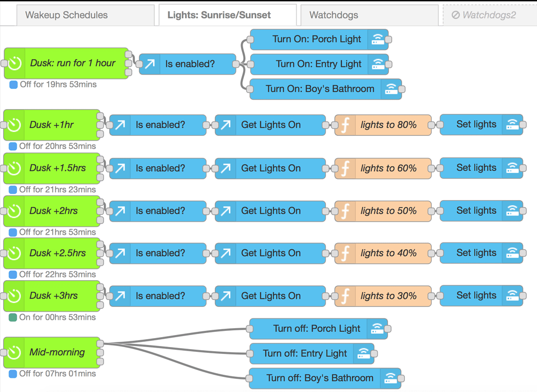Click the timer icon on "Dusk +3hrs"
The image size is (537, 392).
click(14, 296)
